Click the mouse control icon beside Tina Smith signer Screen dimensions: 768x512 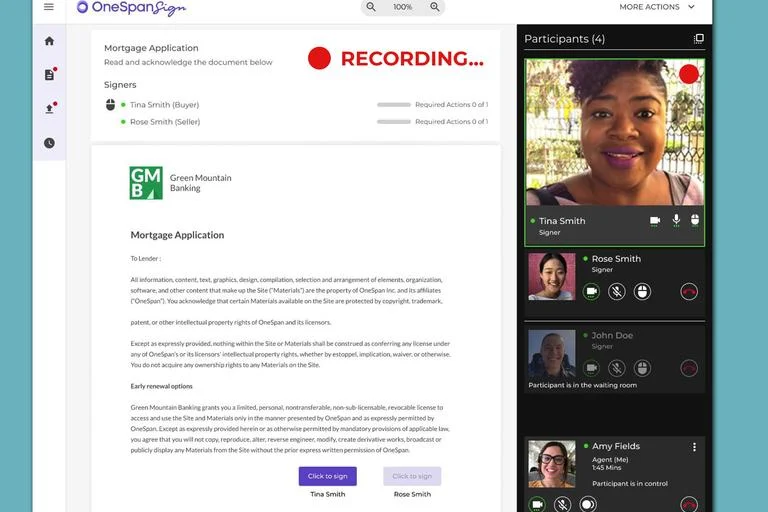(111, 104)
